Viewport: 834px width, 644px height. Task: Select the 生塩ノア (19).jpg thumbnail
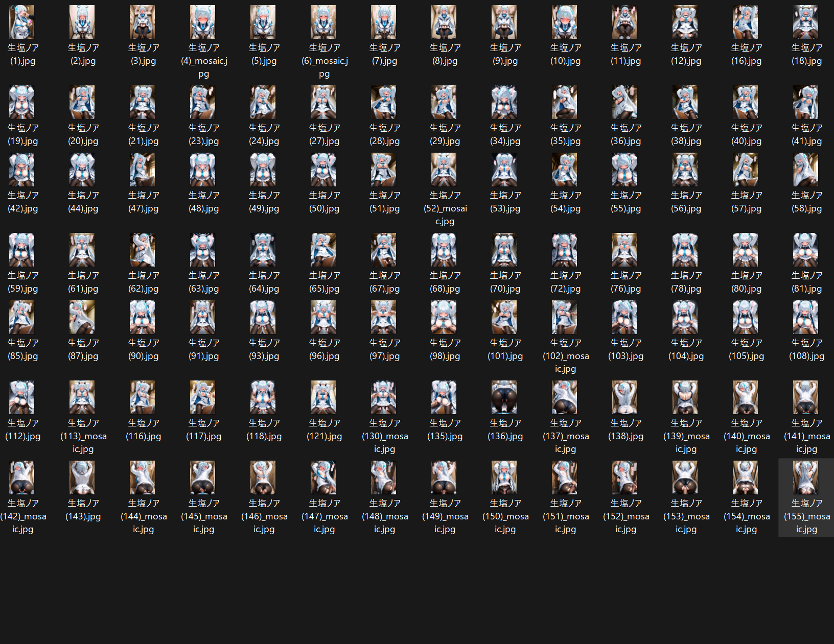[22, 102]
